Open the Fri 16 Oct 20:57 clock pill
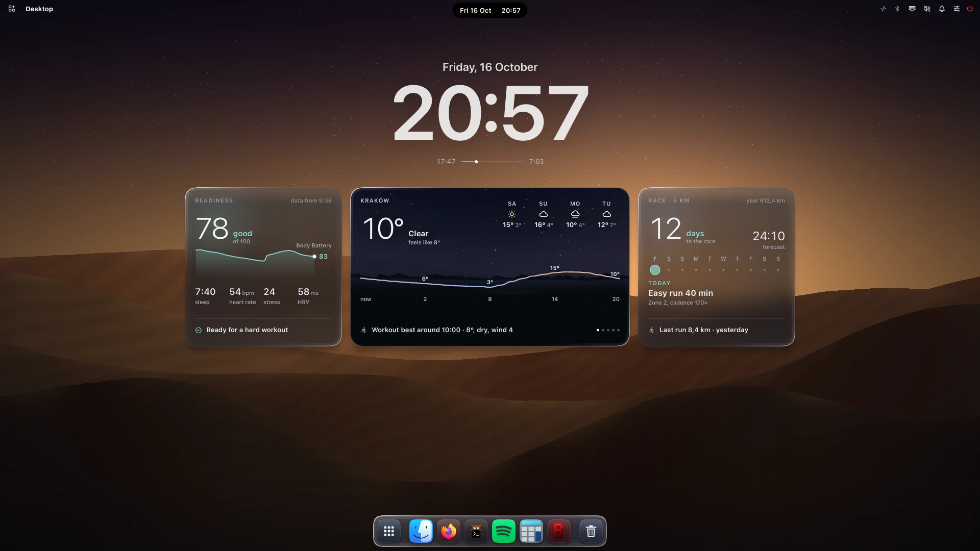Screen dimensions: 980x551 [490, 10]
